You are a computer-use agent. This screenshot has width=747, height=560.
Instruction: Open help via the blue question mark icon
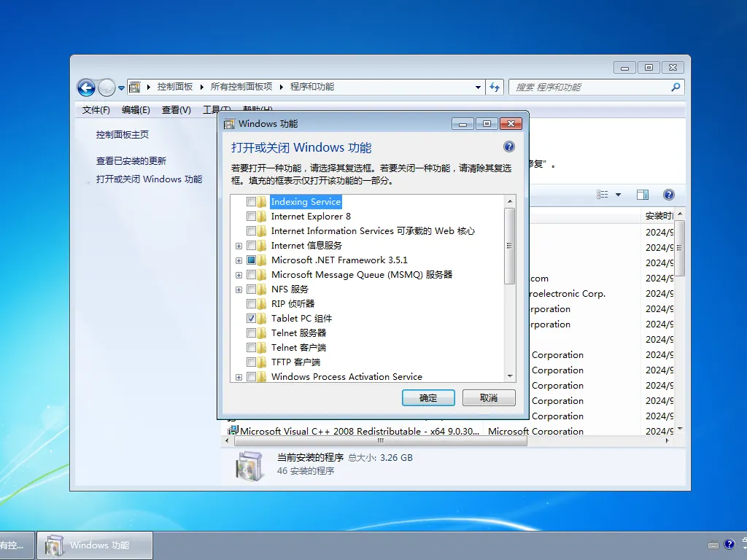(669, 195)
